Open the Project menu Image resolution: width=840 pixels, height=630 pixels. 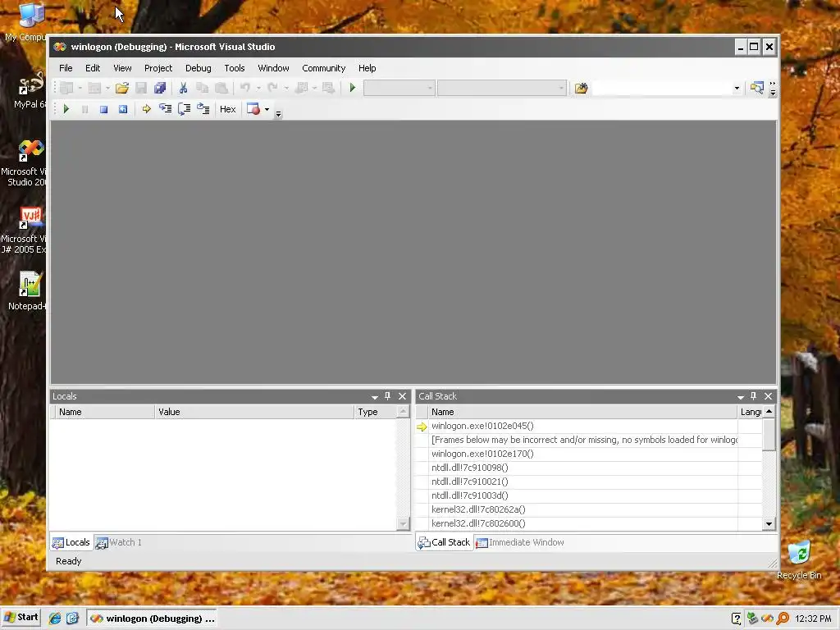158,68
